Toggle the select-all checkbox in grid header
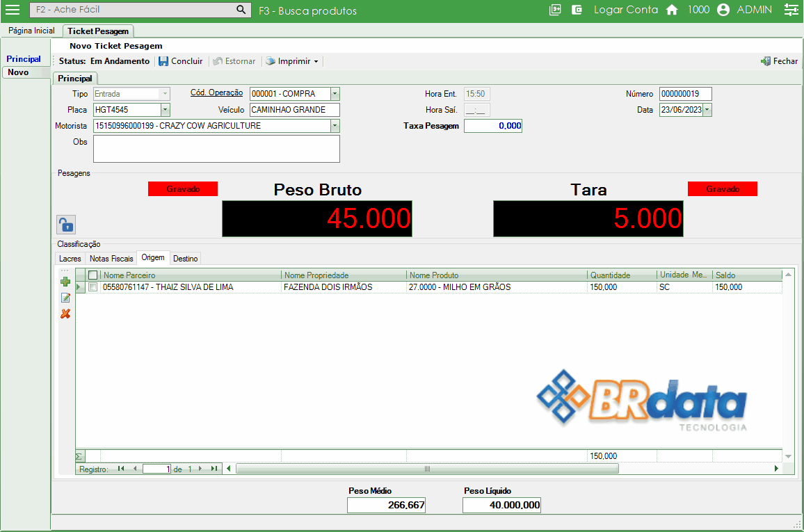 (x=93, y=275)
